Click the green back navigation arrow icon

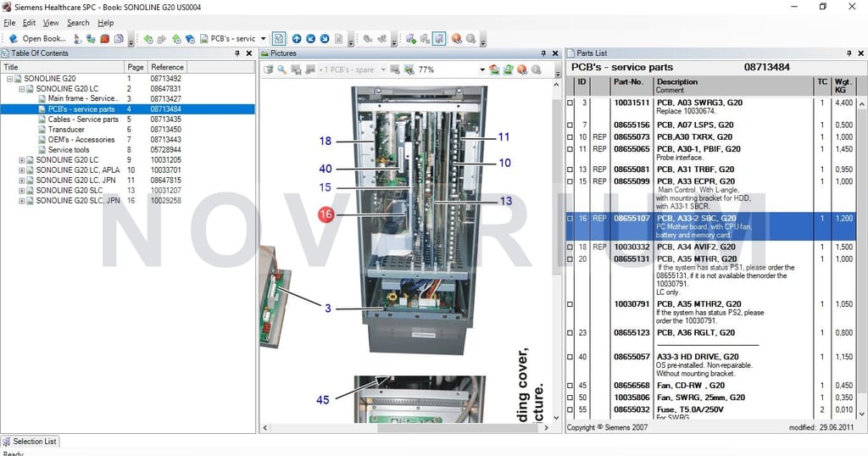coord(148,39)
